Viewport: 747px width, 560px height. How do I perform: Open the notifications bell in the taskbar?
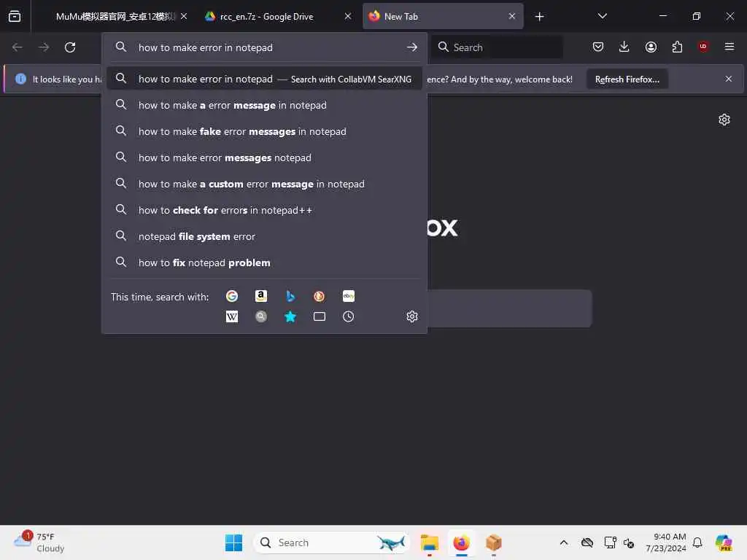click(697, 542)
